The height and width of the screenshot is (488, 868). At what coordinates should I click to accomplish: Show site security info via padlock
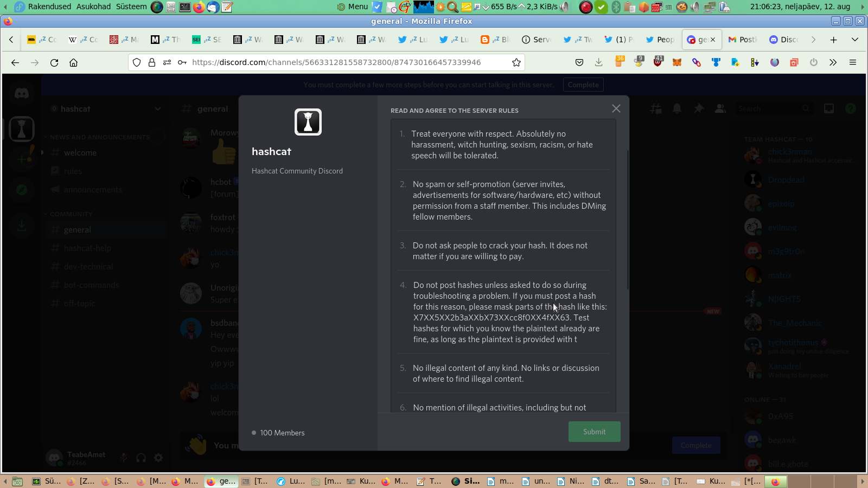click(152, 62)
